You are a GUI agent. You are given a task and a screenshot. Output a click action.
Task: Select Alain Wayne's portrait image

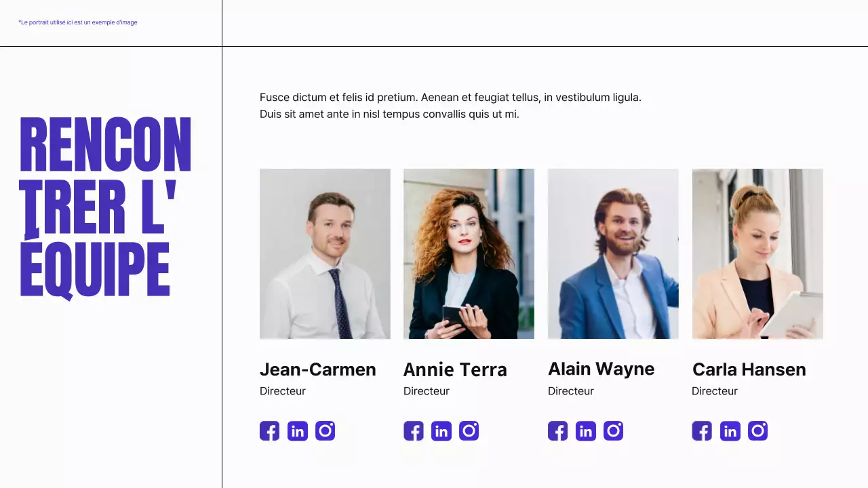(613, 253)
